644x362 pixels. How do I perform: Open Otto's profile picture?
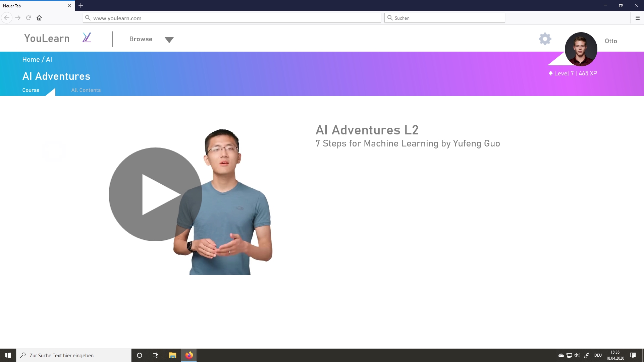[x=581, y=49]
